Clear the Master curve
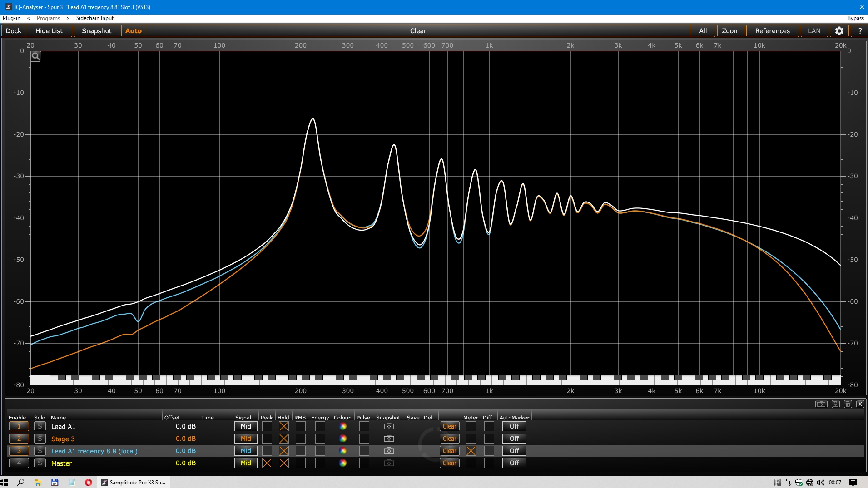 450,463
